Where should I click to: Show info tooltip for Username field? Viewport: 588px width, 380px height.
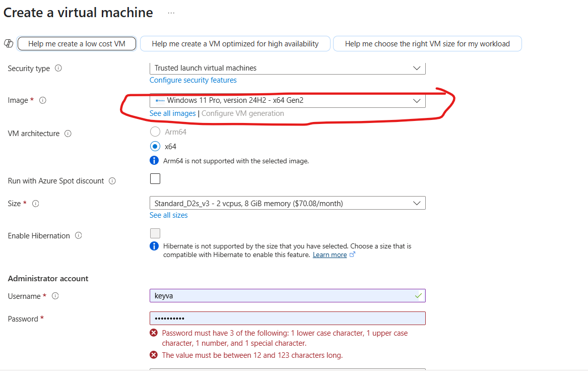55,296
